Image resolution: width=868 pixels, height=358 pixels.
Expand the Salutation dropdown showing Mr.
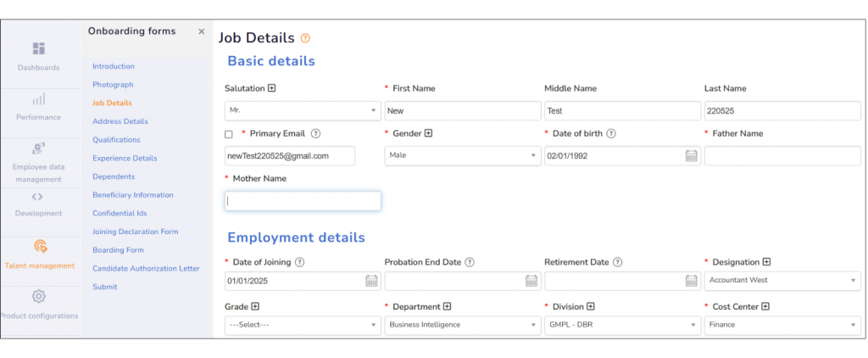(303, 111)
